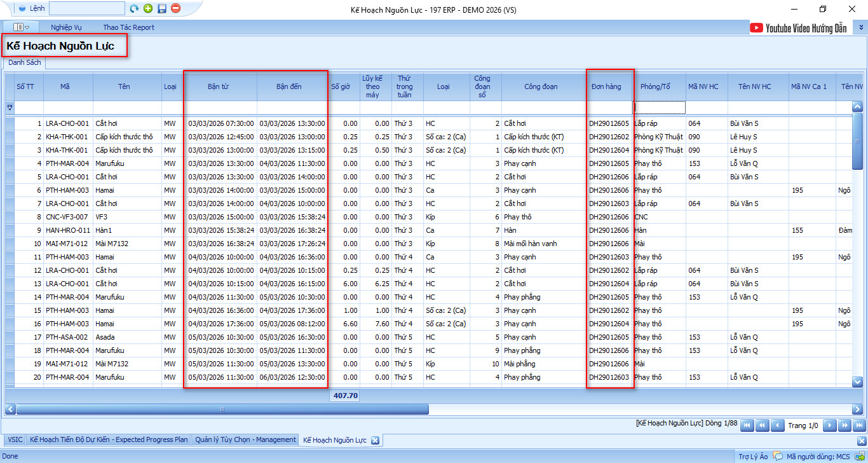This screenshot has width=868, height=463.
Task: Jump to the last page in the pager
Action: coord(859,425)
